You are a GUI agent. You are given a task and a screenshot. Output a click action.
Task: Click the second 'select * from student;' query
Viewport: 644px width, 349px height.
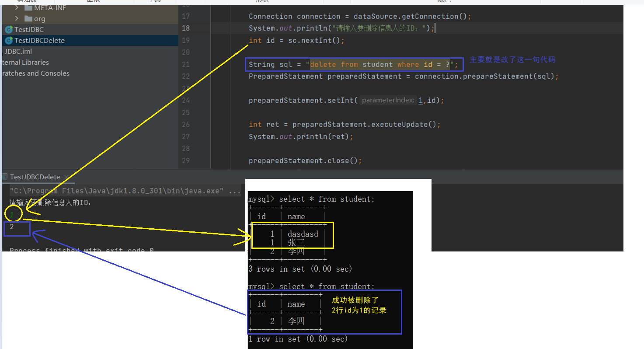pos(327,286)
